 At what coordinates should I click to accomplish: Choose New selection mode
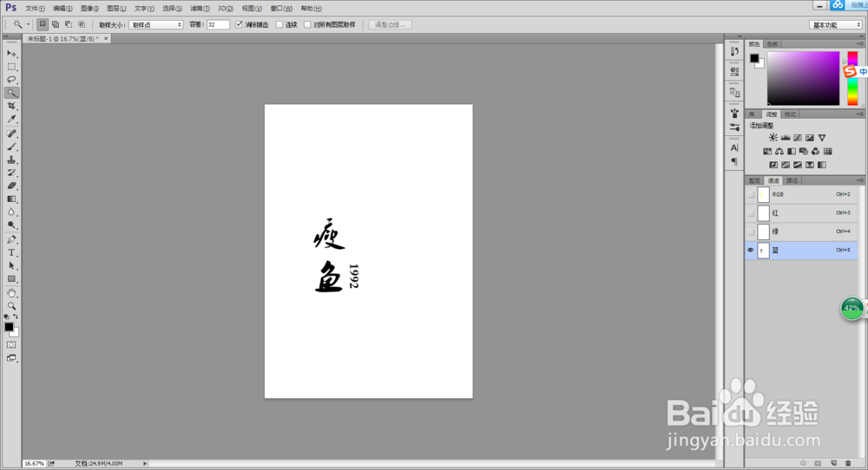tap(43, 24)
